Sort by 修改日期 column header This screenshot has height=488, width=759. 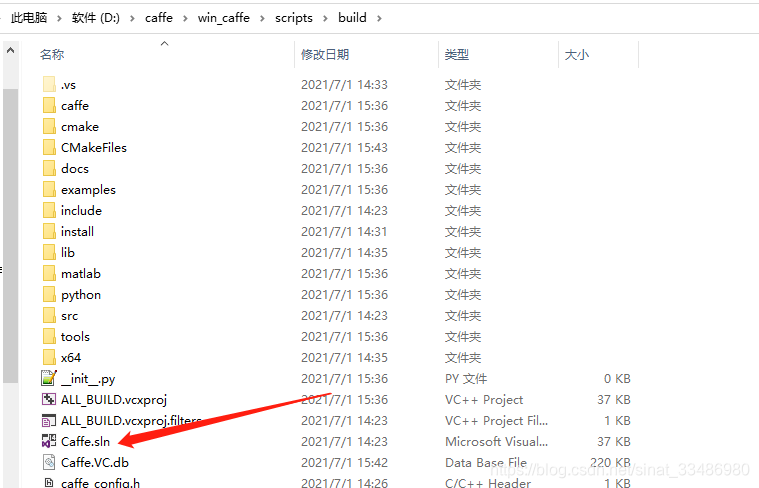click(x=325, y=54)
